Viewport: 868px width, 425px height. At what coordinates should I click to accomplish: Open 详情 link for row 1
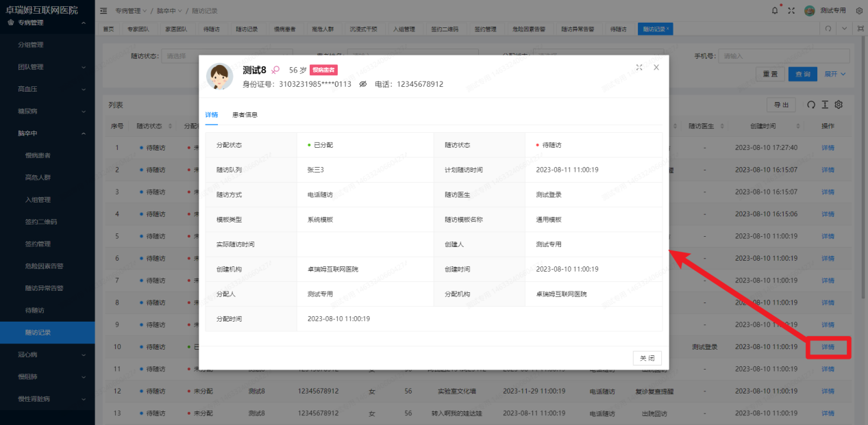828,148
